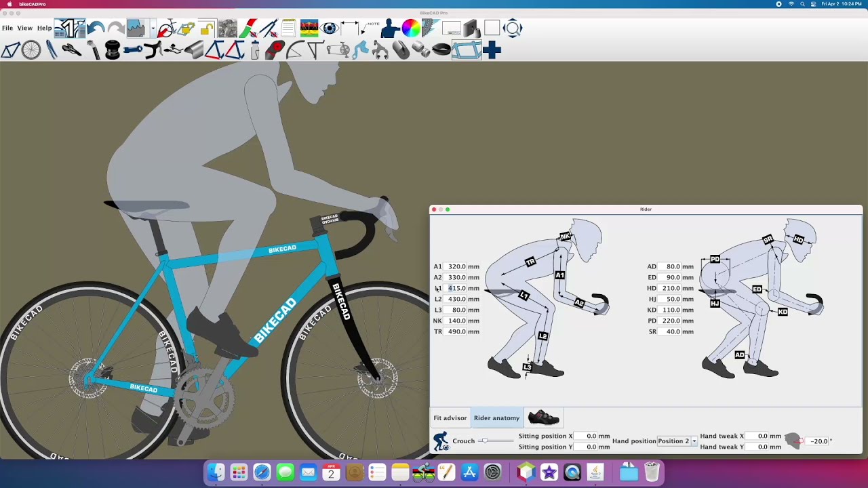
Task: Open the blue rider silhouette icon
Action: click(x=391, y=28)
